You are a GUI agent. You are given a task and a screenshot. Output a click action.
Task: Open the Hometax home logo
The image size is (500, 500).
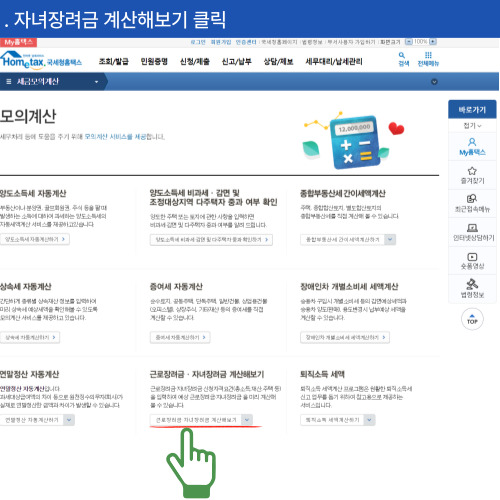[x=41, y=61]
